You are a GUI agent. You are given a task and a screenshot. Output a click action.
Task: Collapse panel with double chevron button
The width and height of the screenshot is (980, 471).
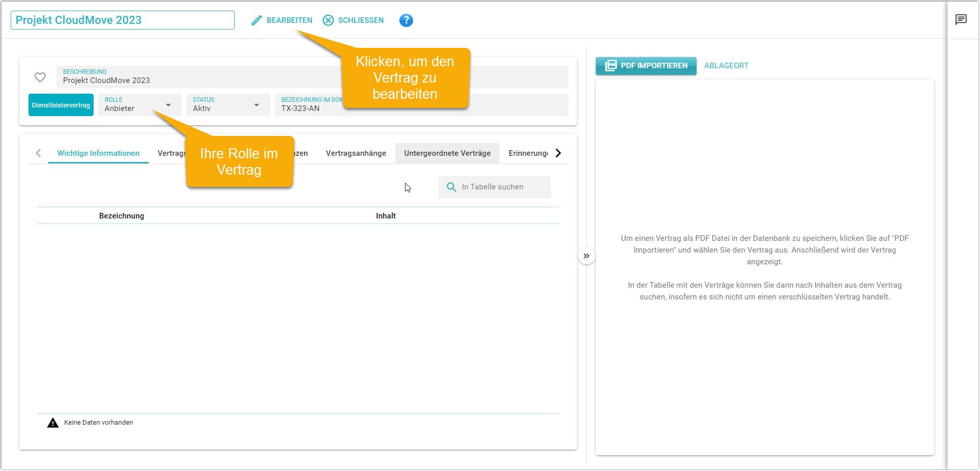[586, 256]
